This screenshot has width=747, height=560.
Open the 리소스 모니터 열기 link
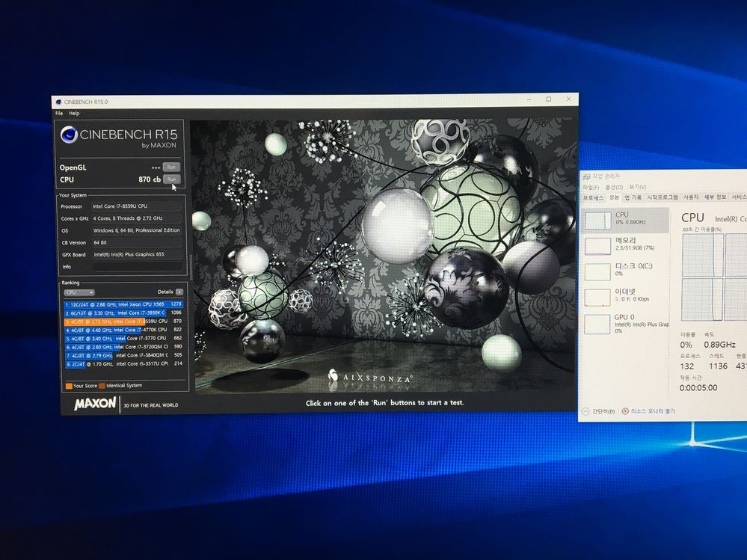[x=649, y=411]
